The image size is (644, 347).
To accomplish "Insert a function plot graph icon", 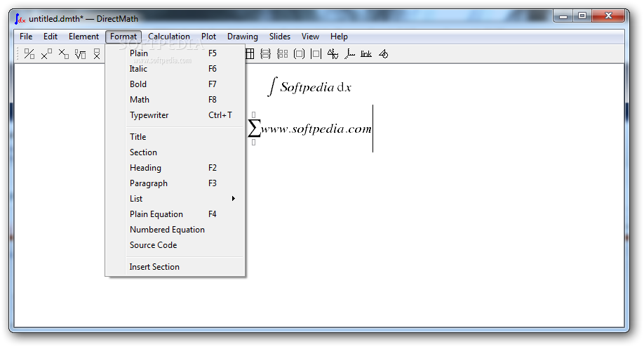I will 333,54.
